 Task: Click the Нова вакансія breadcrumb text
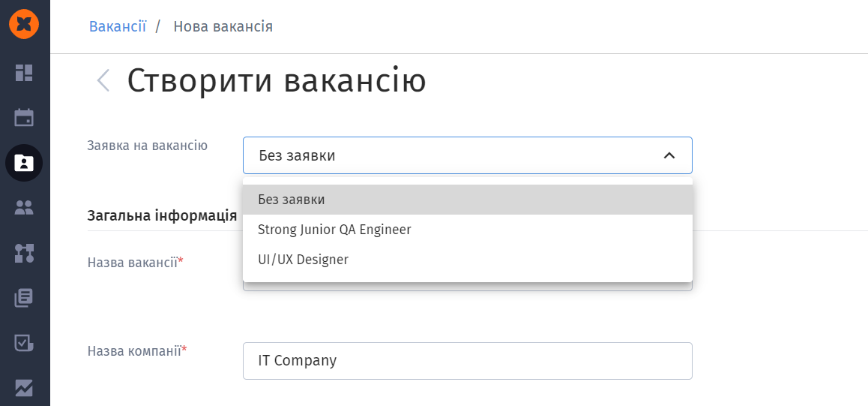tap(223, 26)
